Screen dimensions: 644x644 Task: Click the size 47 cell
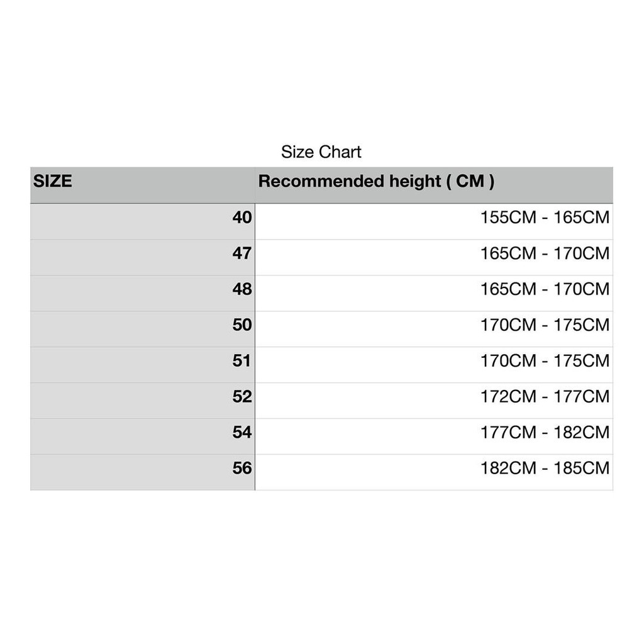(x=143, y=257)
